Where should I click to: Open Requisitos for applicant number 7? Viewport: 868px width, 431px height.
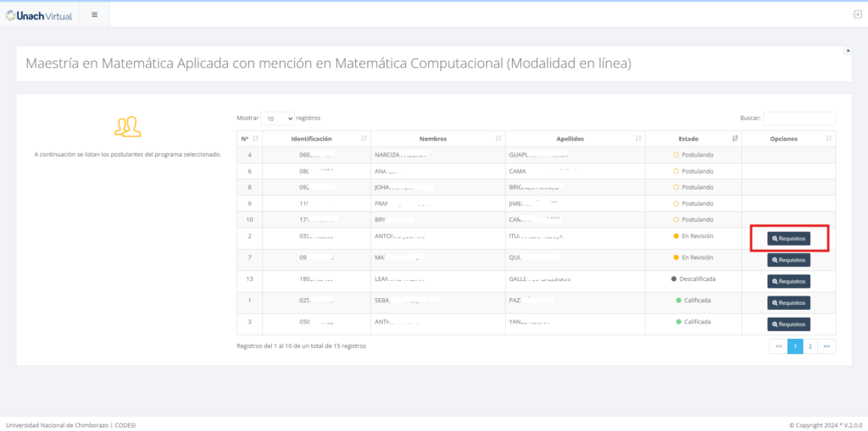[788, 260]
